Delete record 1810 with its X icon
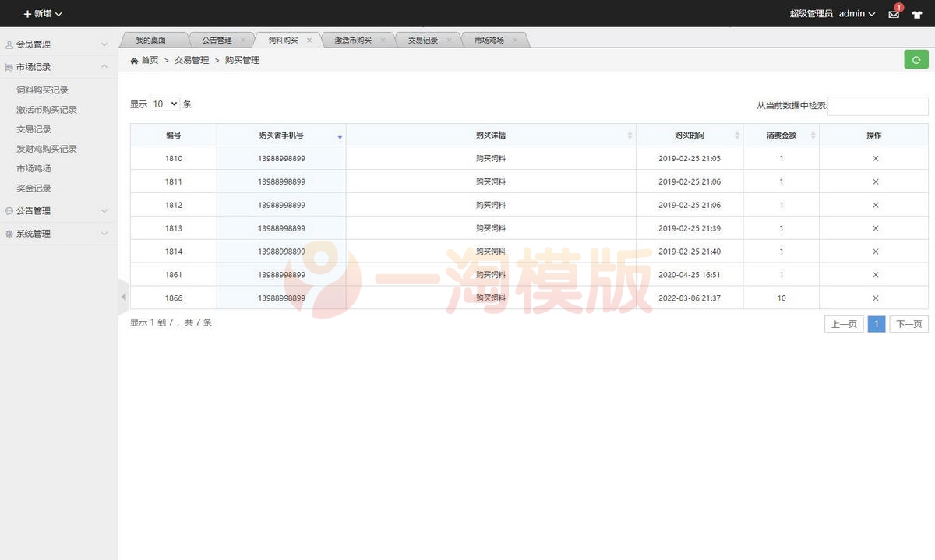Viewport: 935px width, 560px height. 875,158
